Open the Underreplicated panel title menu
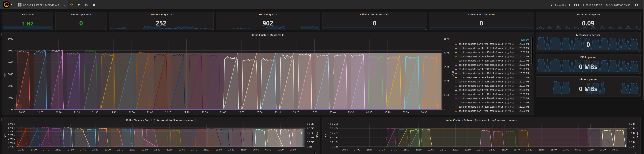644x154 pixels. [x=81, y=14]
